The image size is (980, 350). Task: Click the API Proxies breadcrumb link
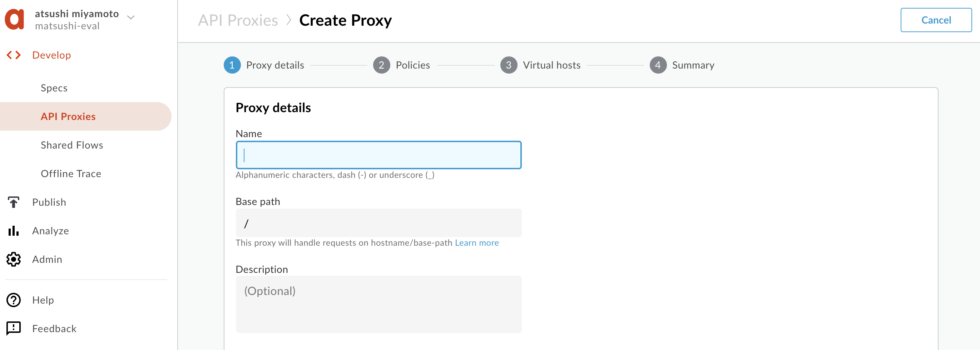pyautogui.click(x=238, y=20)
